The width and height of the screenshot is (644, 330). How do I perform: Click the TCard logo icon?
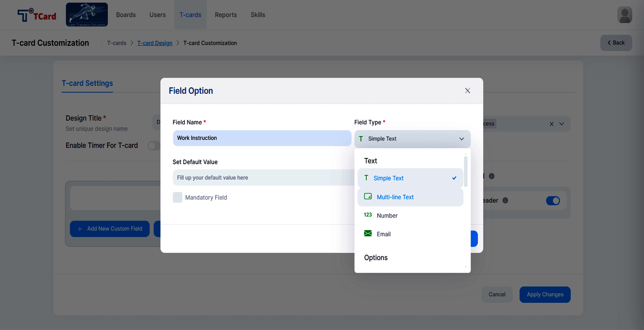pyautogui.click(x=37, y=15)
